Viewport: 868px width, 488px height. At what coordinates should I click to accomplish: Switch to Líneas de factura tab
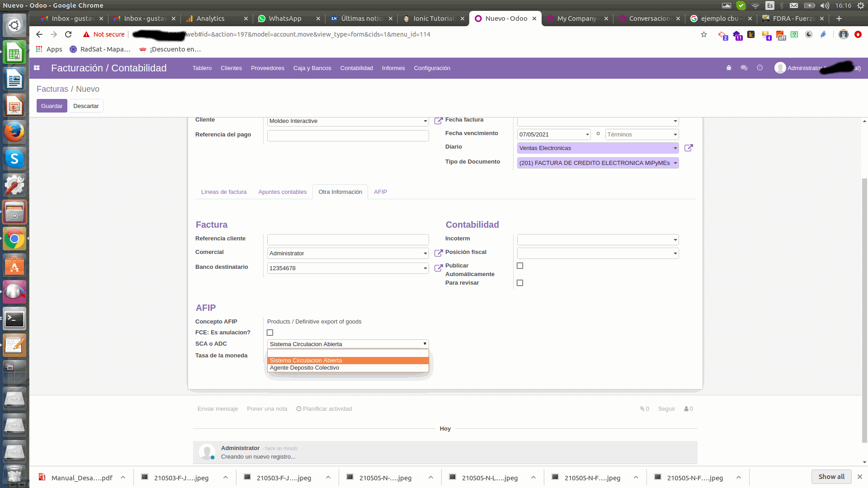224,192
